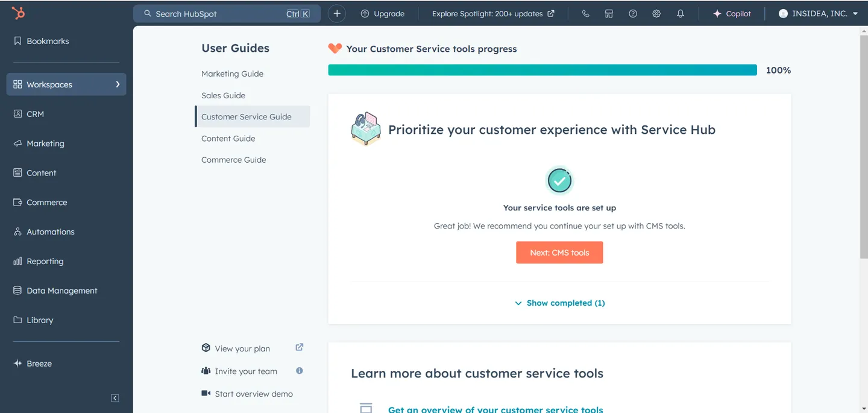Viewport: 868px width, 413px height.
Task: Focus the Search HubSpot field
Action: [x=227, y=13]
